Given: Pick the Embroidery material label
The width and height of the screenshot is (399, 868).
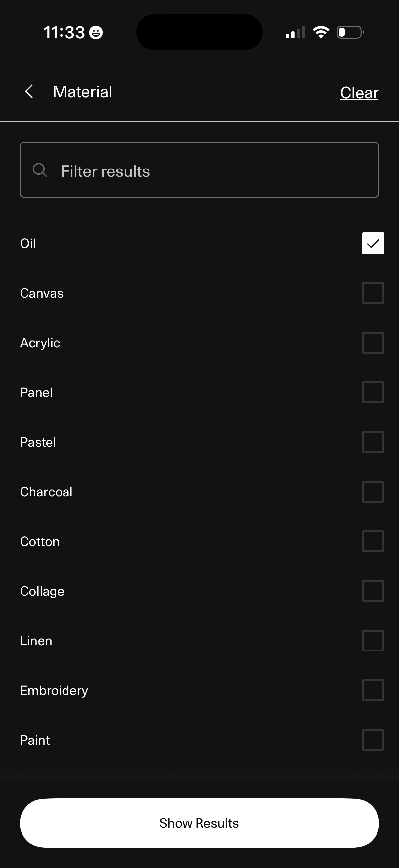Looking at the screenshot, I should click(x=54, y=690).
